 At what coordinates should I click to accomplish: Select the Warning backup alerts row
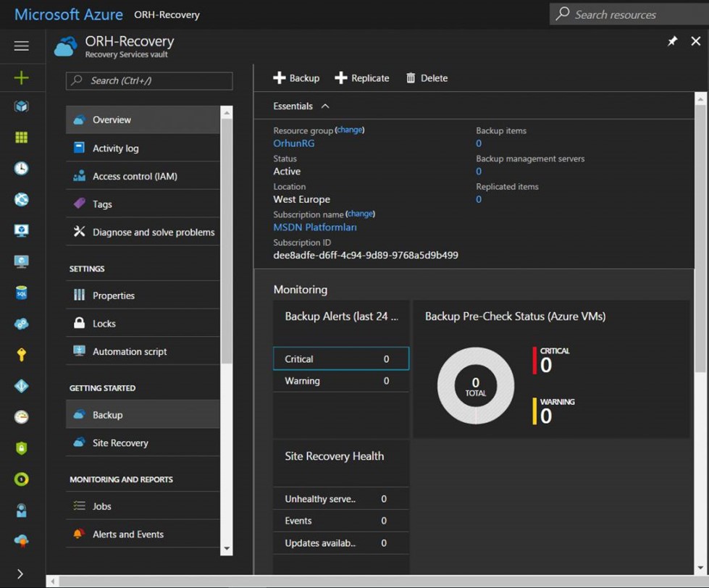tap(341, 381)
